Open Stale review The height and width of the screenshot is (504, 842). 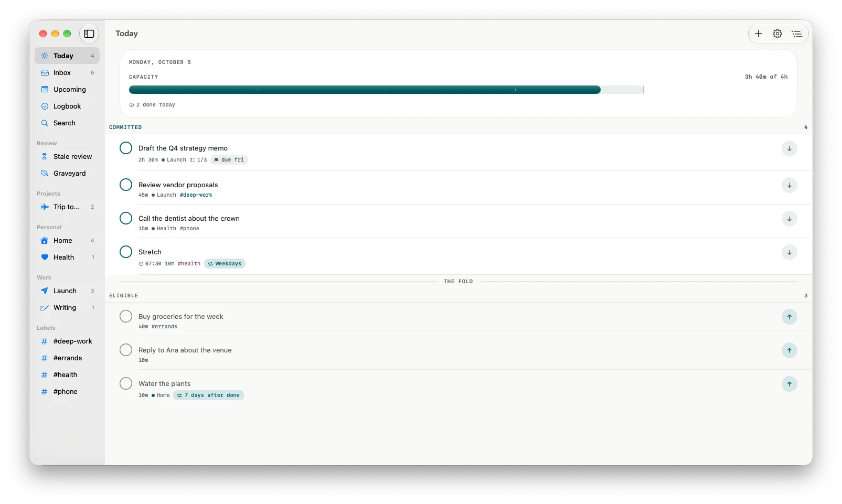(67, 156)
